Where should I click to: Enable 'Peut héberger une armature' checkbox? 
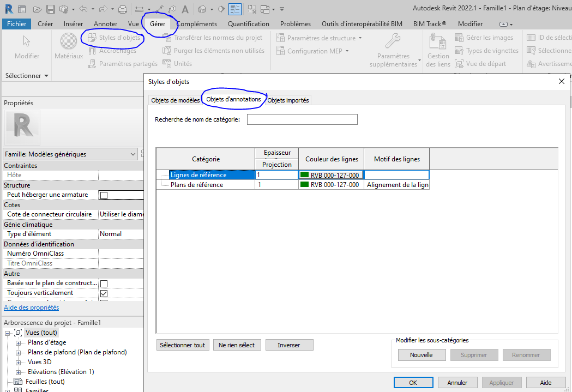[104, 195]
